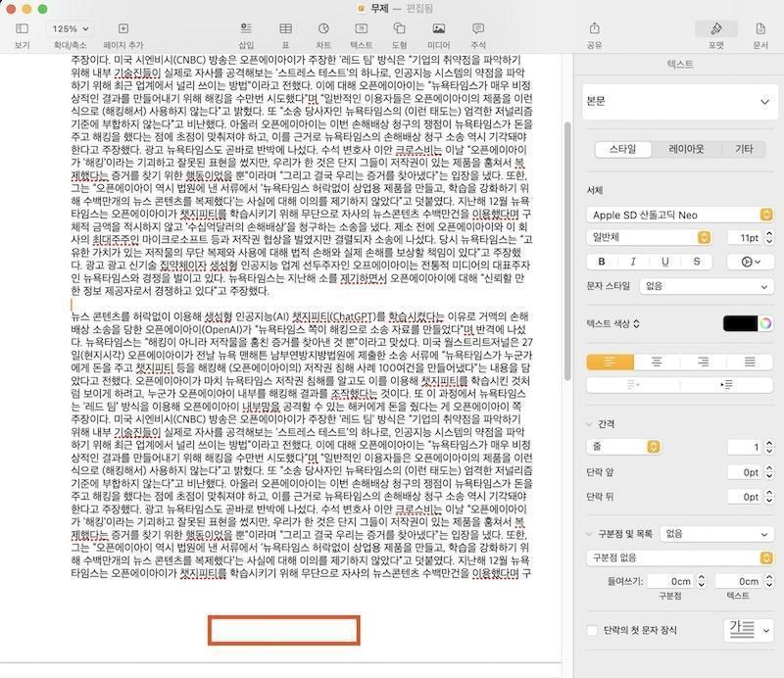Add a text box with 텍스트 icon
This screenshot has height=678, width=784.
[361, 28]
